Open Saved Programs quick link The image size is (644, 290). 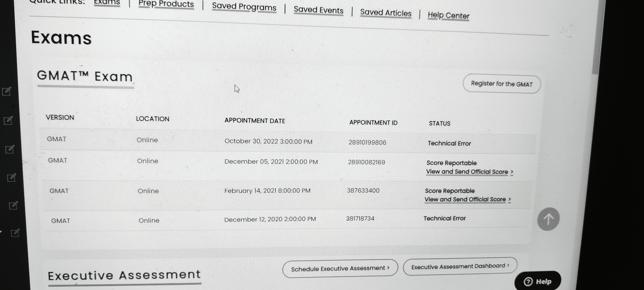(244, 7)
